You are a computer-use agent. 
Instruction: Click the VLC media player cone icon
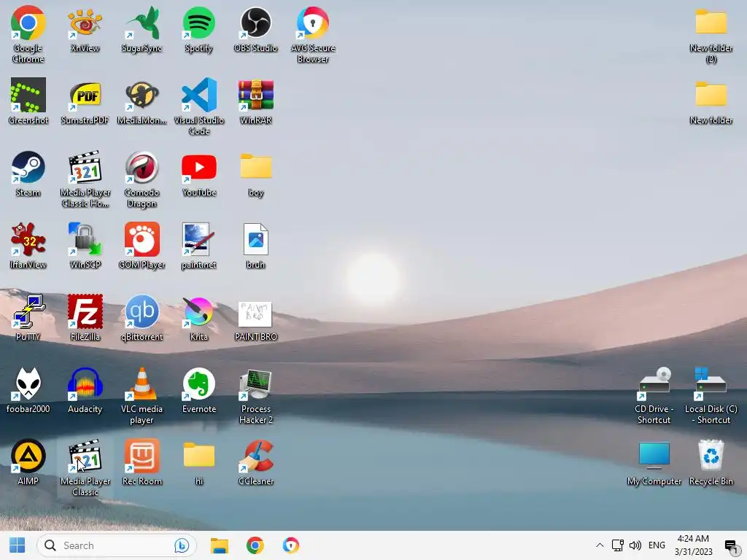click(x=142, y=384)
